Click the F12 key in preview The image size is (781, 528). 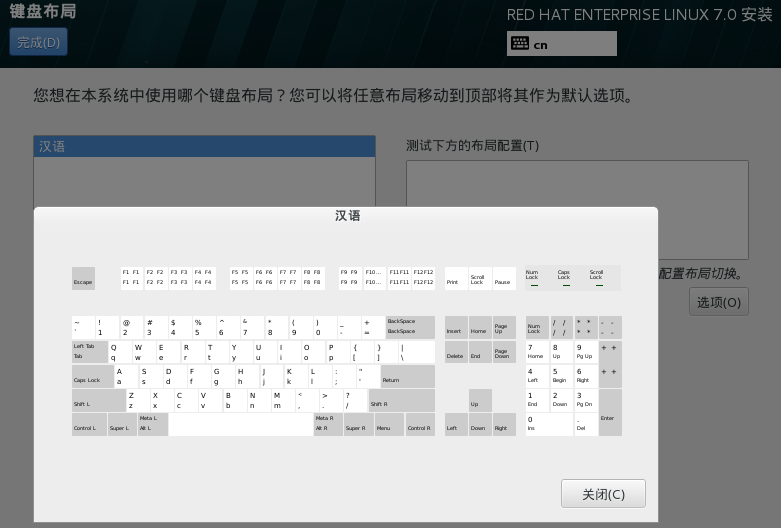click(423, 278)
